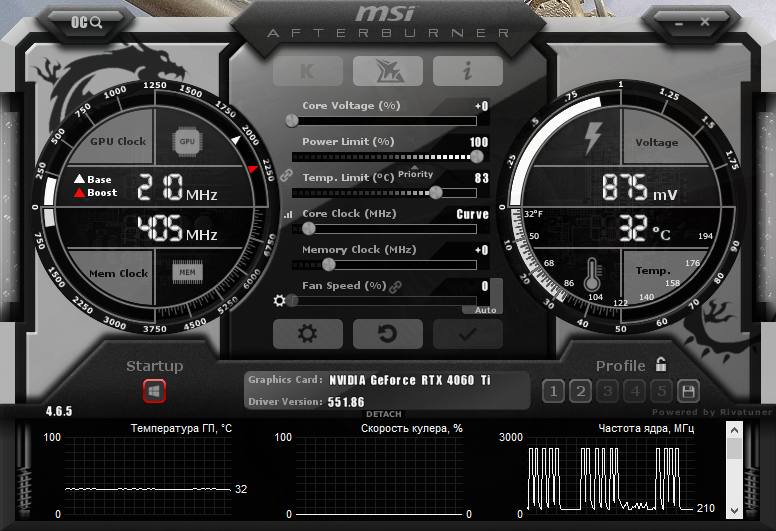Image resolution: width=776 pixels, height=531 pixels.
Task: Click the lightning bolt voltage icon
Action: pos(593,138)
